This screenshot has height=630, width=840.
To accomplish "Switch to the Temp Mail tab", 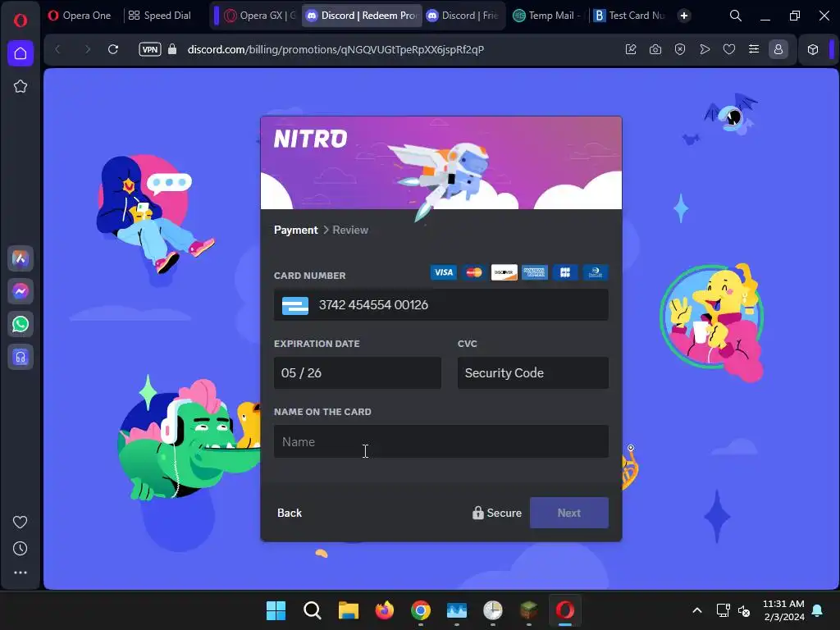I will pyautogui.click(x=546, y=16).
